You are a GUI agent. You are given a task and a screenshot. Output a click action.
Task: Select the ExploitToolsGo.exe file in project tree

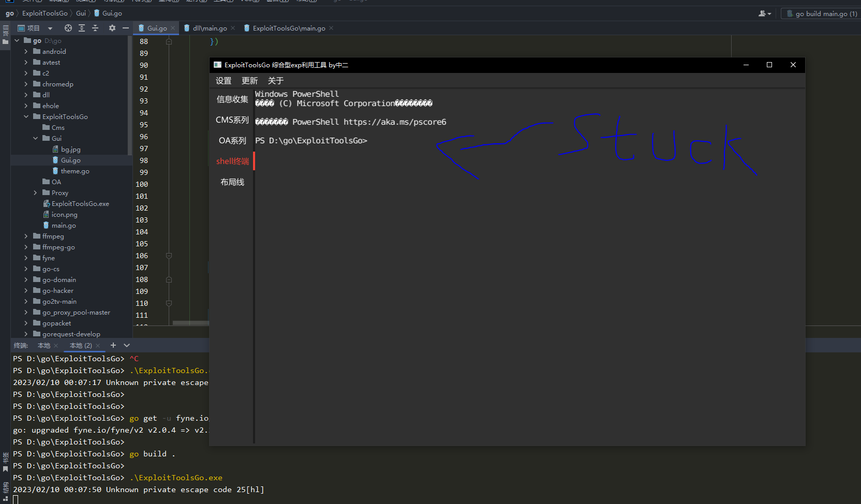point(81,203)
